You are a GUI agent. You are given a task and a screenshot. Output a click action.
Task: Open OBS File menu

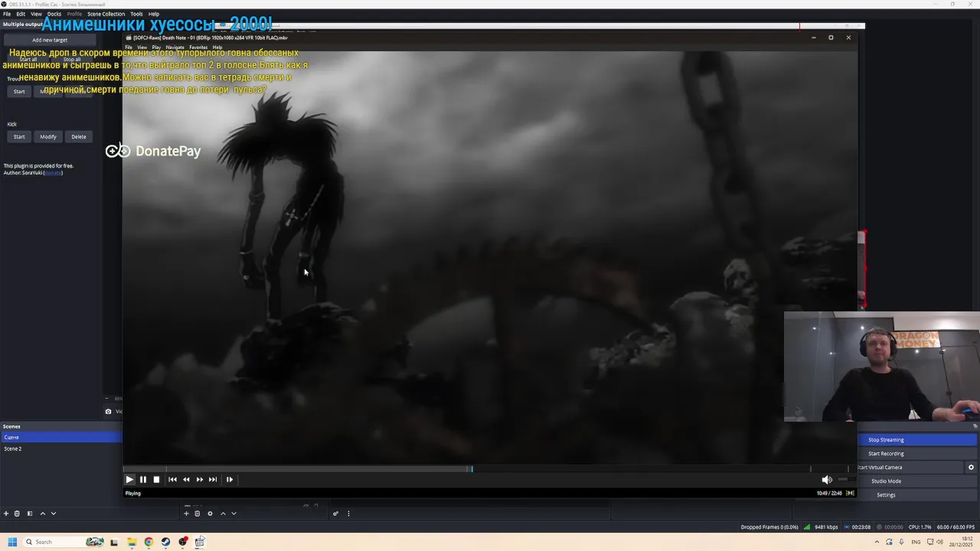tap(7, 14)
